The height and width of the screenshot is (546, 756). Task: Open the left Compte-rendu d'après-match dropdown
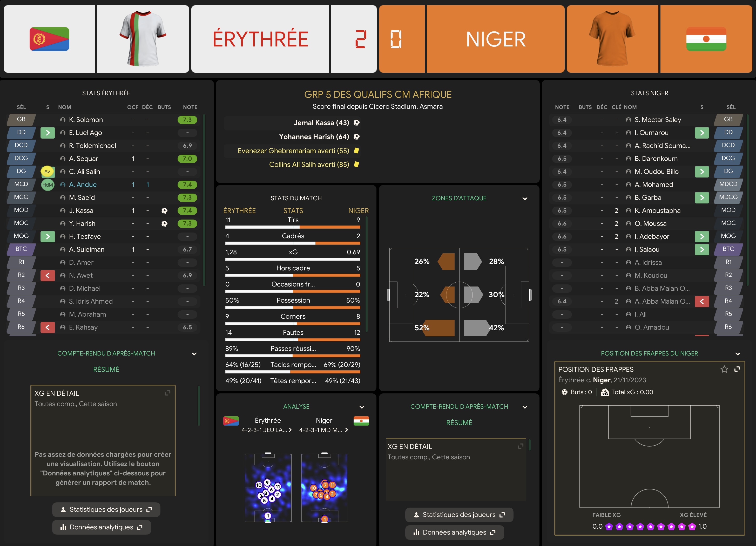pos(194,354)
